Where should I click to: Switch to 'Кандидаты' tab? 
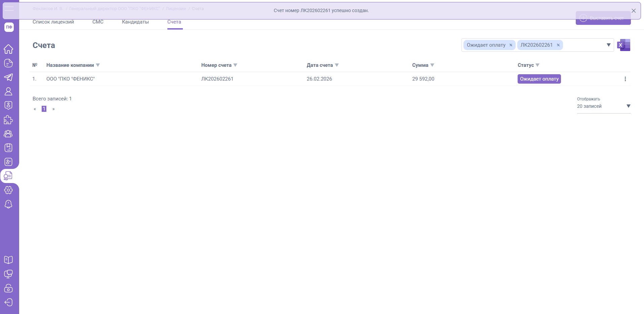click(135, 22)
